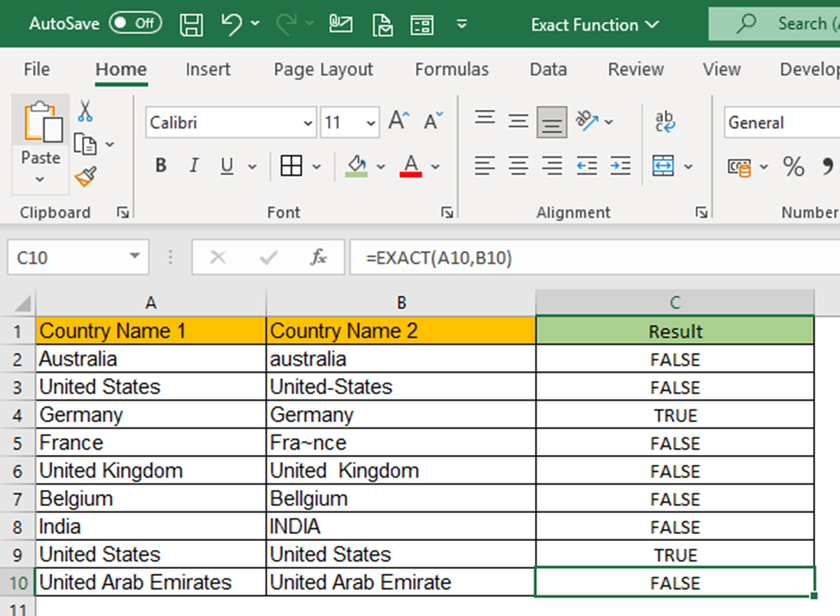Switch to the Formulas ribbon tab

pos(452,69)
